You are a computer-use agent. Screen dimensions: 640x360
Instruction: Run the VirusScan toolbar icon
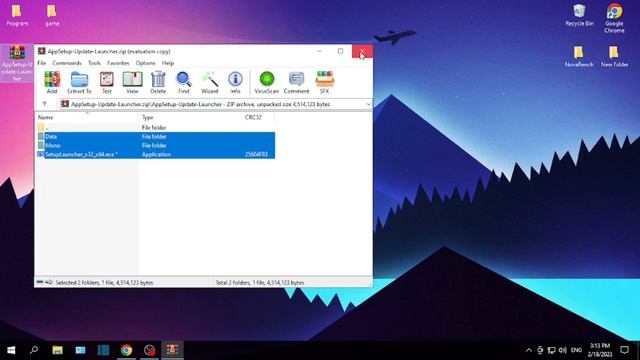pyautogui.click(x=267, y=82)
